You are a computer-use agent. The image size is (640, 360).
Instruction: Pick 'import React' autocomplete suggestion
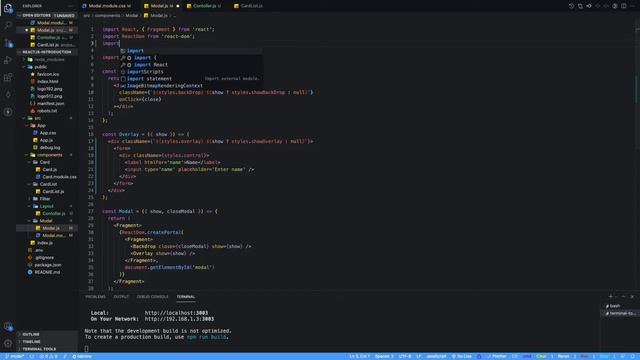pyautogui.click(x=191, y=64)
